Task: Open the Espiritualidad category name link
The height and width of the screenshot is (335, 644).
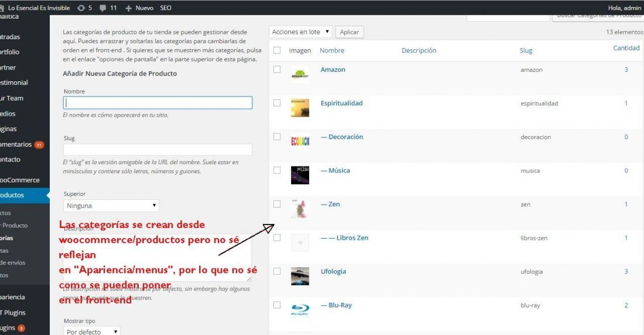Action: coord(342,103)
